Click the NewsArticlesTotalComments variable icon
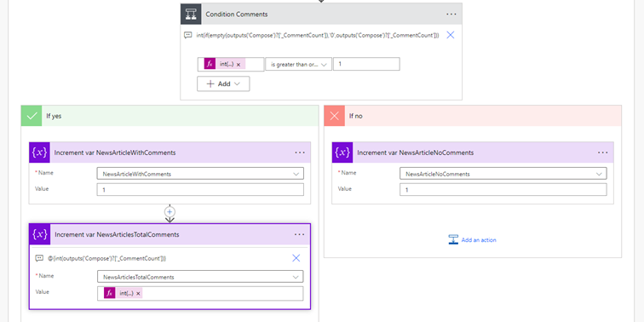This screenshot has width=644, height=322. [x=40, y=234]
